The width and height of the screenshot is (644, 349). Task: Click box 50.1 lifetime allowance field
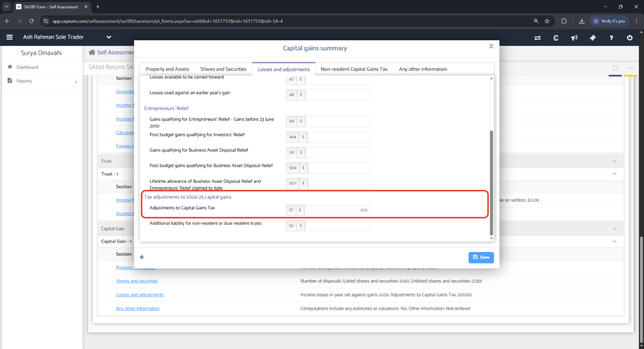tap(339, 183)
